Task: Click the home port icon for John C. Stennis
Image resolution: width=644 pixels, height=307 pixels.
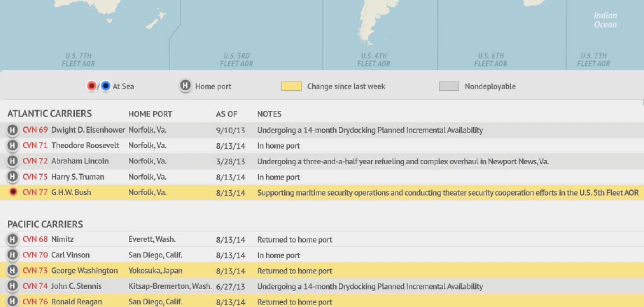Action: point(12,286)
